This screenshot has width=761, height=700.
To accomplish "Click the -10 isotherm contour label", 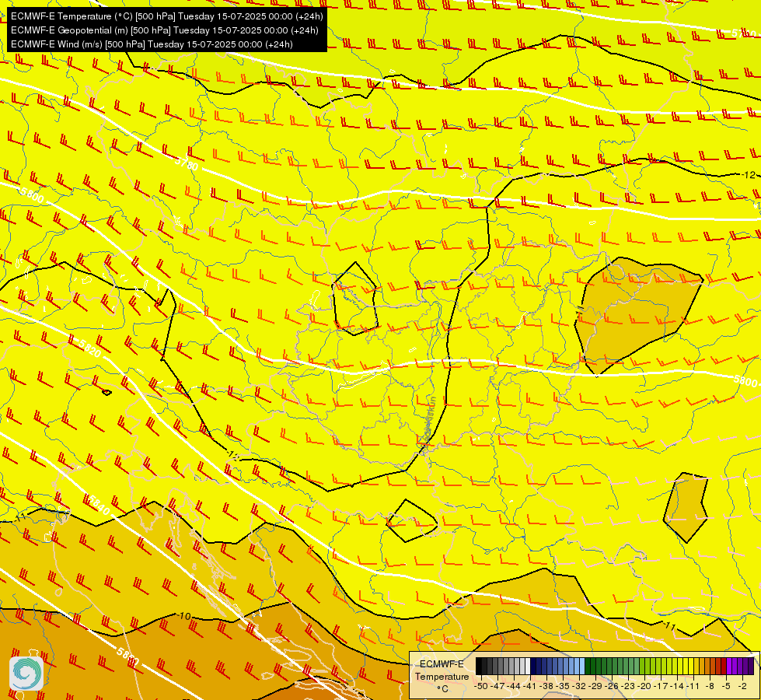I will [184, 616].
